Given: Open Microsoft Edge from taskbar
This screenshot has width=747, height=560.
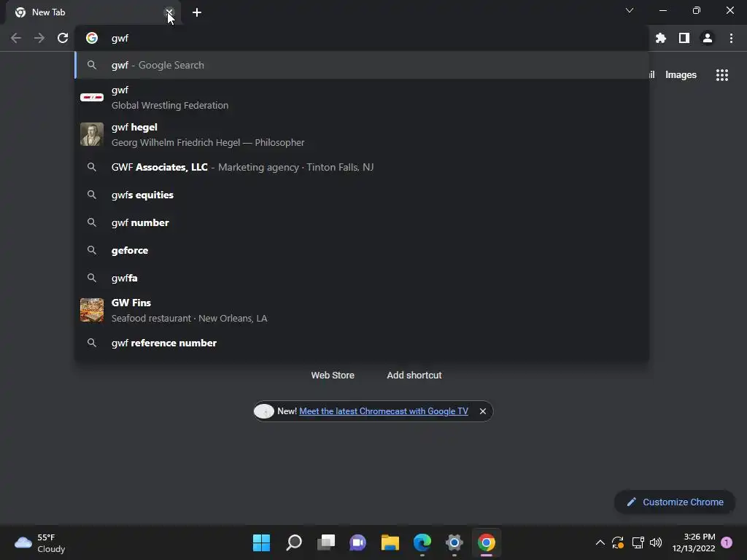Looking at the screenshot, I should (x=422, y=542).
